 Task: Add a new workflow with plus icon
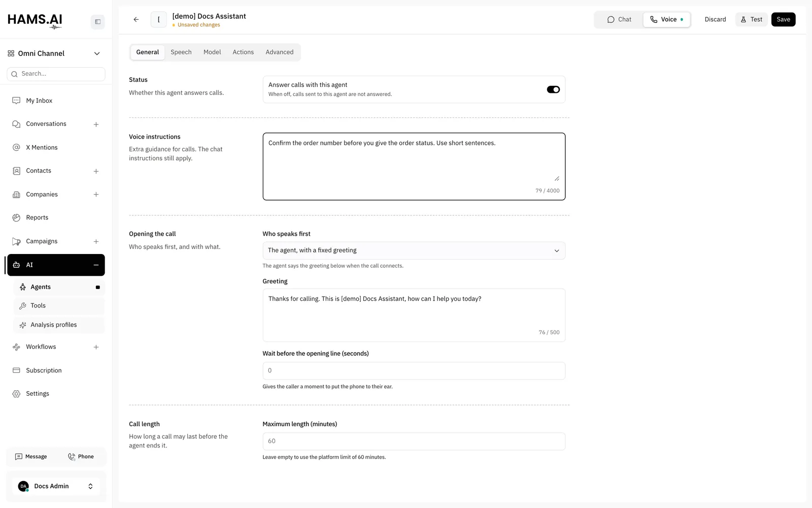click(96, 347)
